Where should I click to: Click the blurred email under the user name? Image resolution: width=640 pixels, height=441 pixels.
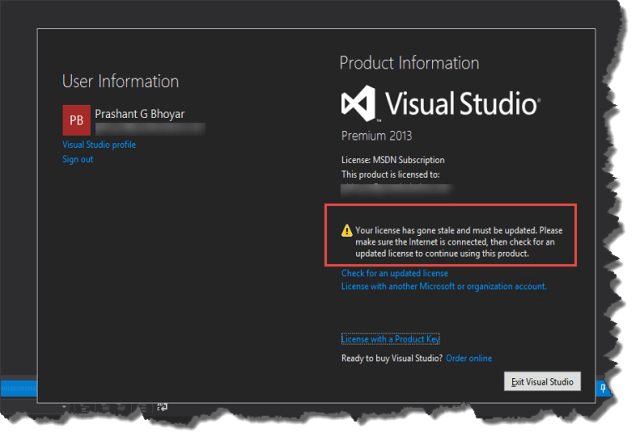149,128
